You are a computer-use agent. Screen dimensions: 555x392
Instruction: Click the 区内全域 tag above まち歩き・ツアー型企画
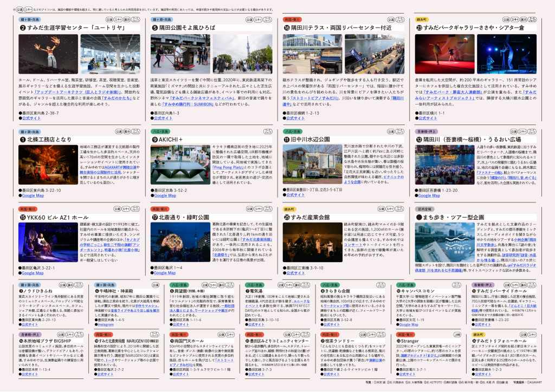[x=424, y=208]
